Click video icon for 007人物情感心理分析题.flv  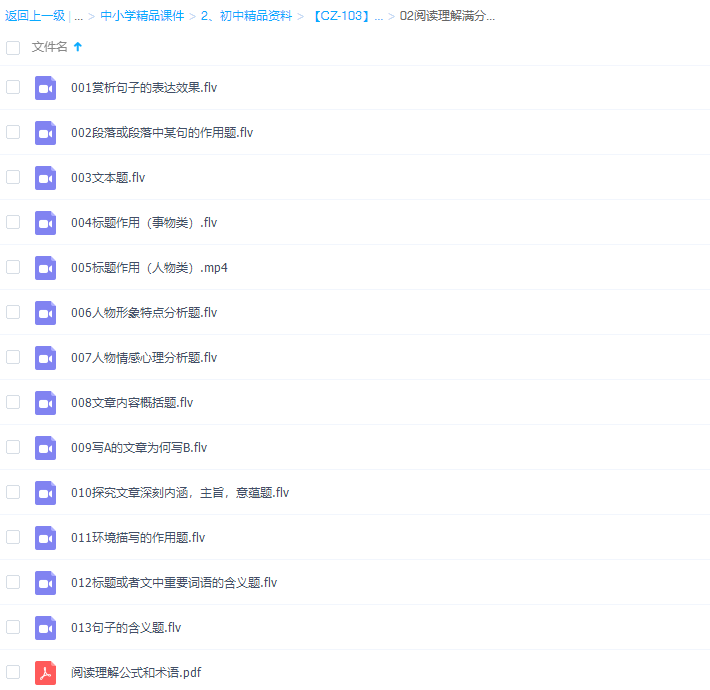tap(45, 358)
